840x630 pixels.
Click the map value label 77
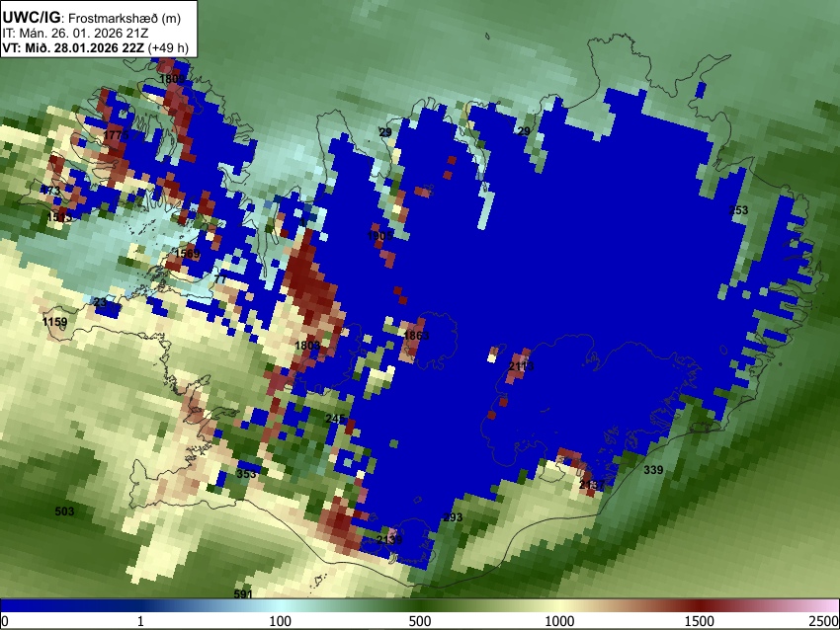pyautogui.click(x=220, y=278)
